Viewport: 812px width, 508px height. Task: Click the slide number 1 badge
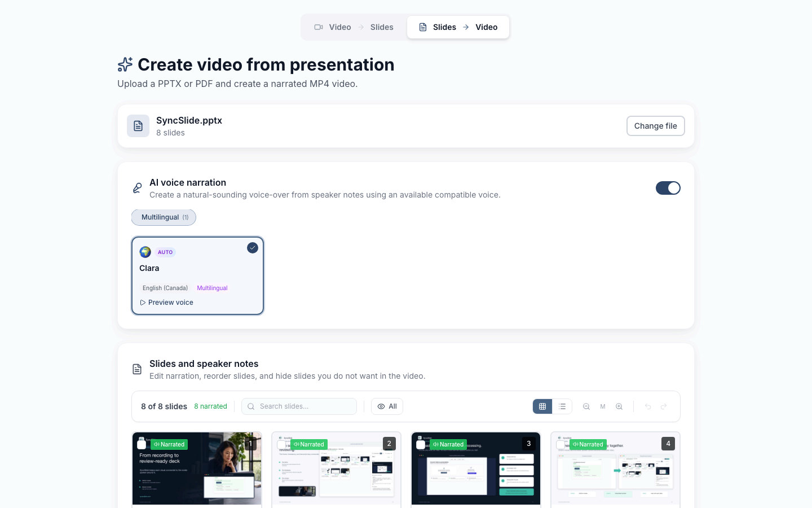click(250, 444)
